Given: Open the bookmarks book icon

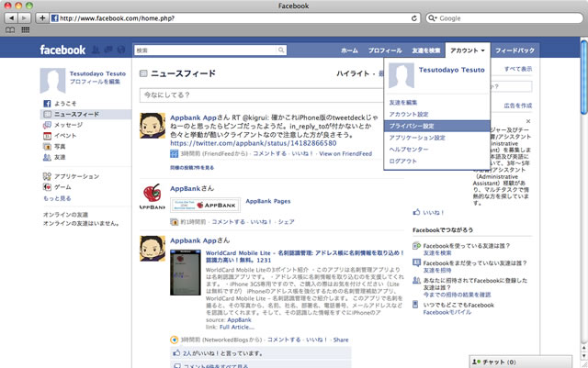Looking at the screenshot, I should click(x=10, y=30).
